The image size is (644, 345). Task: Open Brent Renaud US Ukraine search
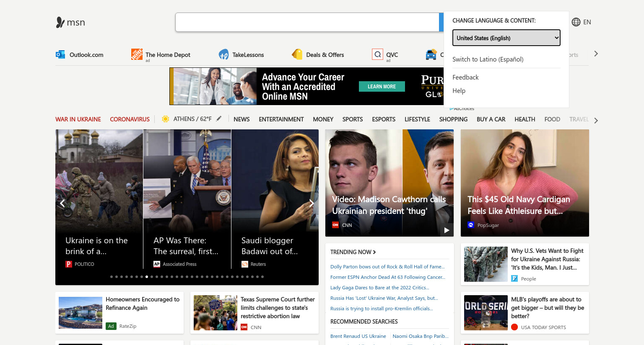358,336
